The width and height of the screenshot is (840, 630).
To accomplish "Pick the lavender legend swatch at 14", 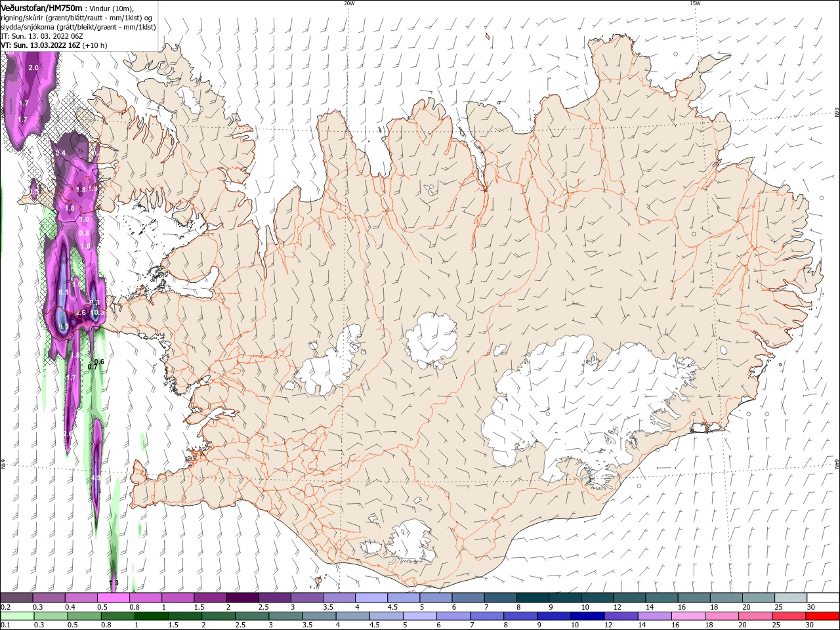I will point(654,616).
